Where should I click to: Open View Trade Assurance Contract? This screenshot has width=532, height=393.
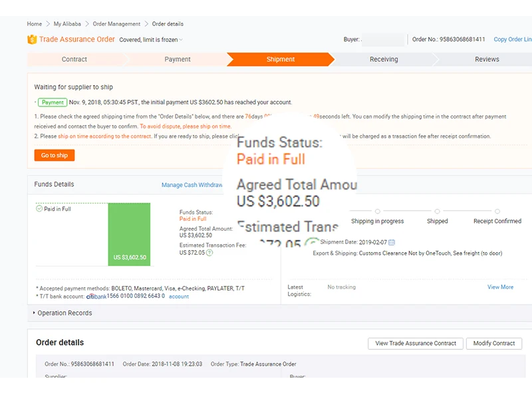[416, 343]
